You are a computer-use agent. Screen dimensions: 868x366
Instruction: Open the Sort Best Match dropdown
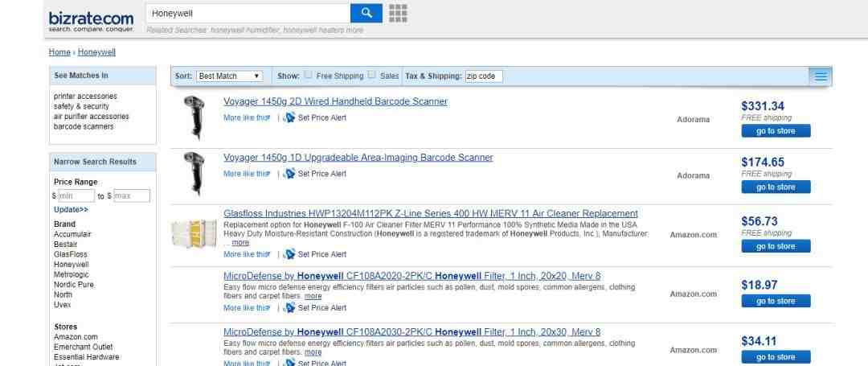click(x=230, y=76)
